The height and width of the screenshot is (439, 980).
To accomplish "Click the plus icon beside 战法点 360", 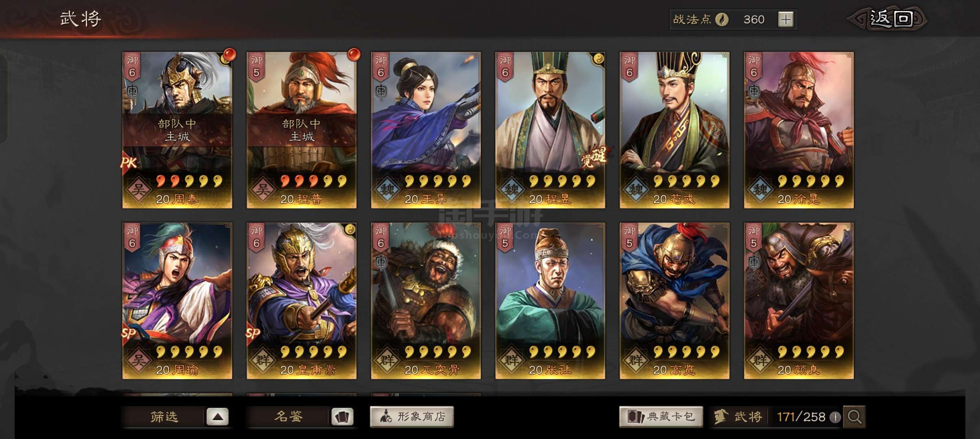I will point(786,19).
